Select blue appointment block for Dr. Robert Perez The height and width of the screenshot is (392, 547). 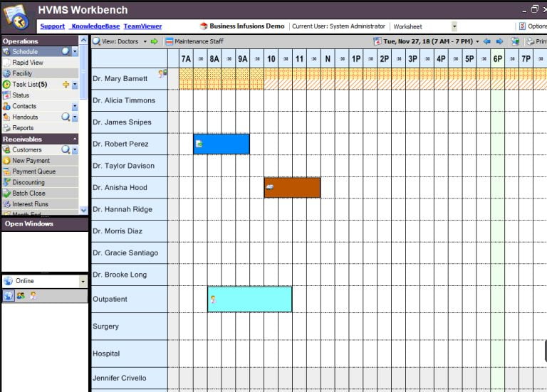[x=222, y=144]
